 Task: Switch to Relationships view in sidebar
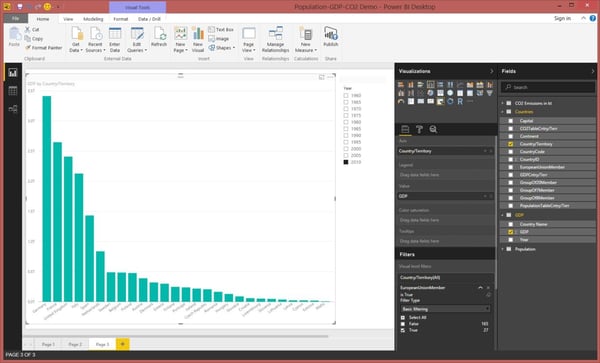(x=13, y=109)
